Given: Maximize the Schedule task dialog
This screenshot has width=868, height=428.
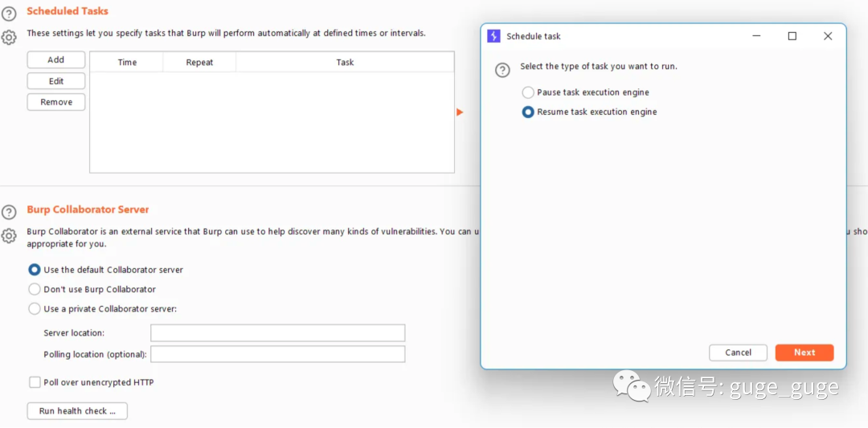Looking at the screenshot, I should (792, 36).
